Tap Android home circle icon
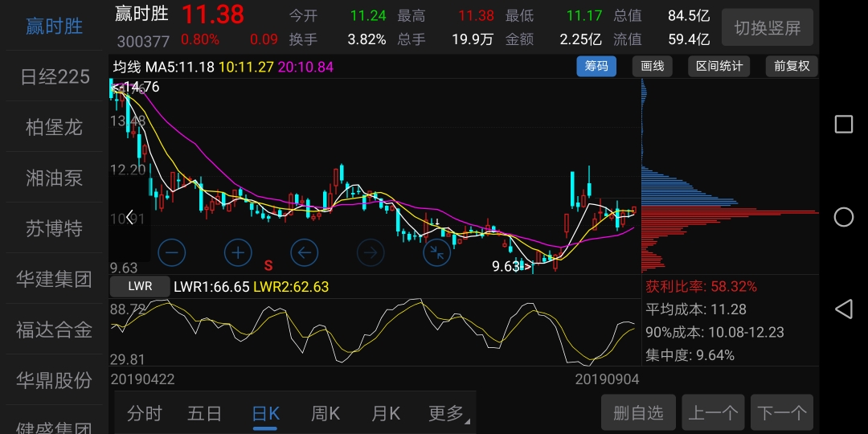The width and height of the screenshot is (868, 434). [x=844, y=217]
